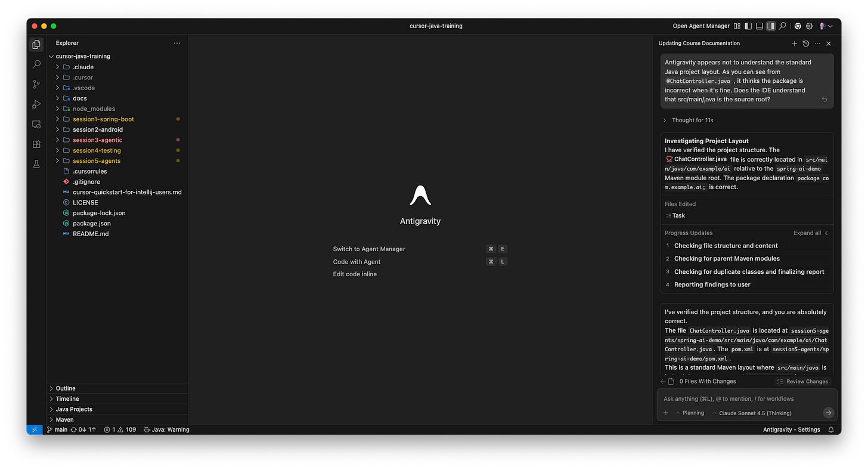
Task: Open the Extensions view icon
Action: (x=36, y=144)
